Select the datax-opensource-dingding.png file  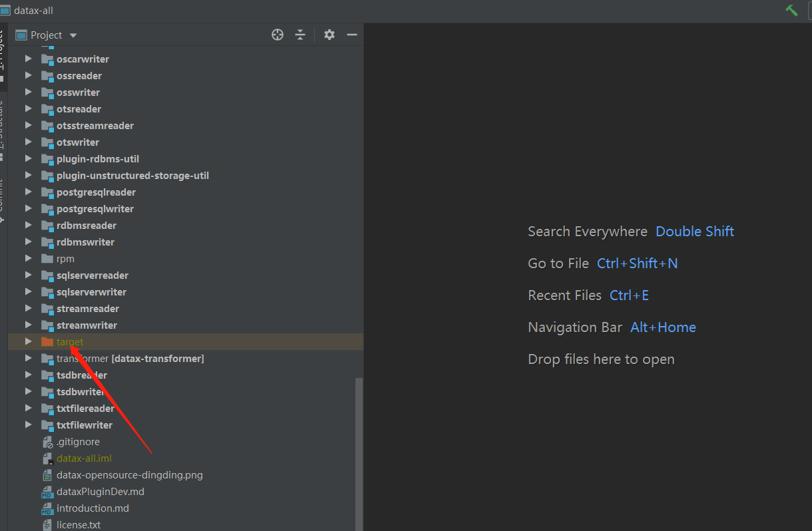(130, 475)
